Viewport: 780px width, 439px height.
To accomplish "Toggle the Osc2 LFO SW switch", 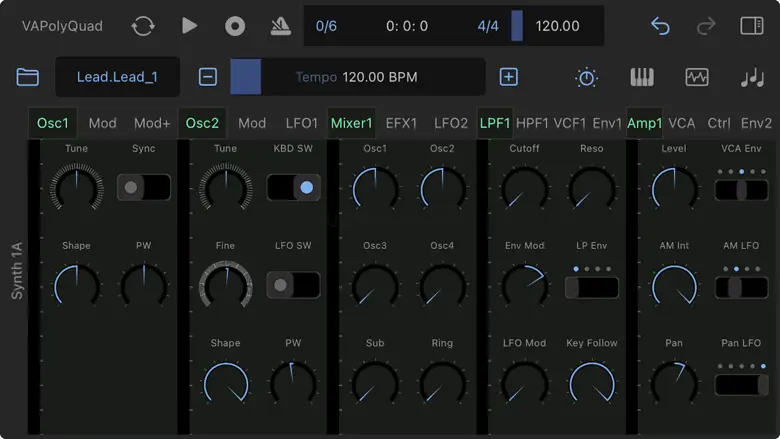I will click(x=293, y=285).
